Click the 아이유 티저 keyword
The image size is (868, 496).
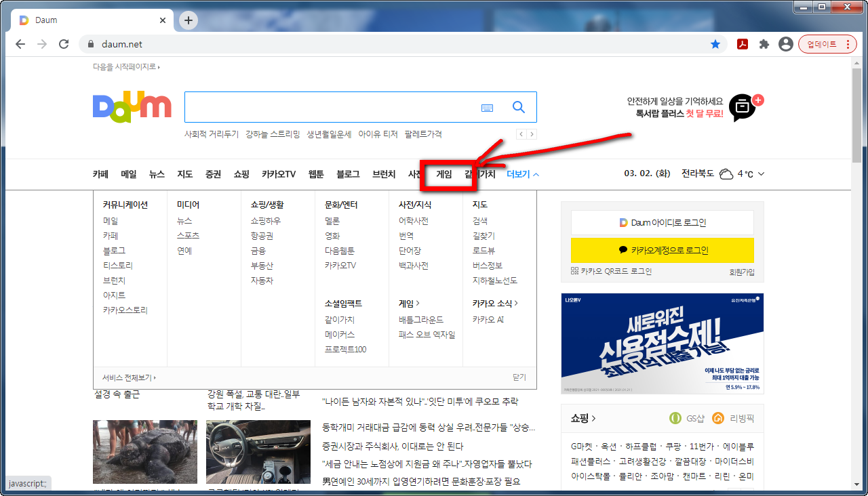378,134
